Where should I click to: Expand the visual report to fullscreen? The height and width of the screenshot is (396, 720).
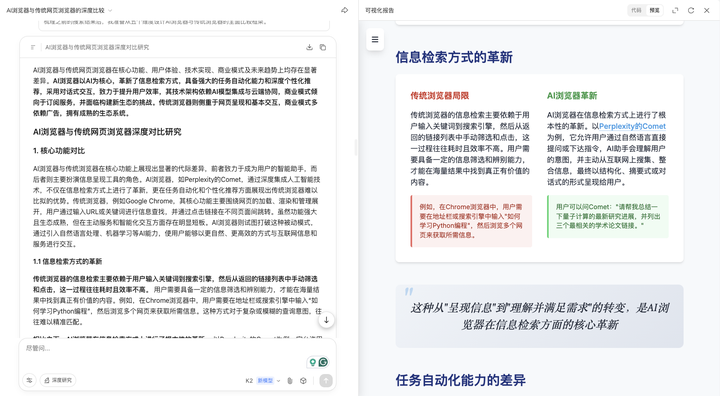[675, 10]
